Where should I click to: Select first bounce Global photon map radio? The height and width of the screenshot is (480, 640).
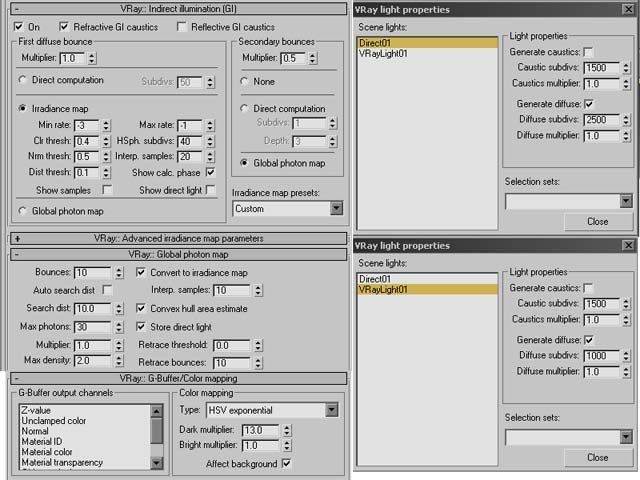click(22, 211)
